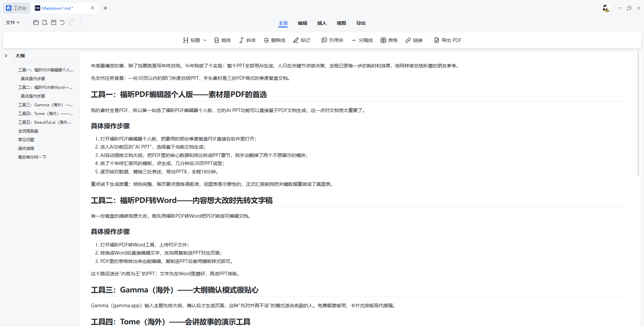
Task: Click the paragraph starting 我的素材全是PDF
Action: coord(228,110)
